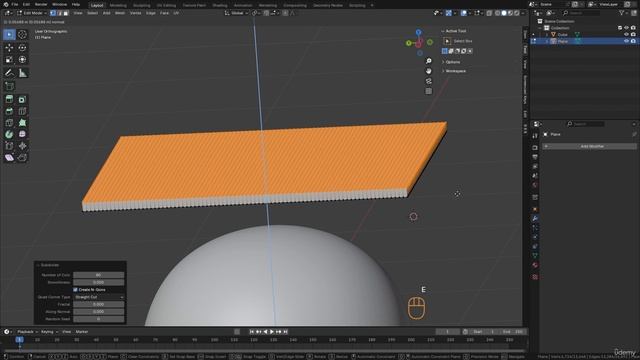Open the File menu
This screenshot has width=640, height=360.
[15, 4]
